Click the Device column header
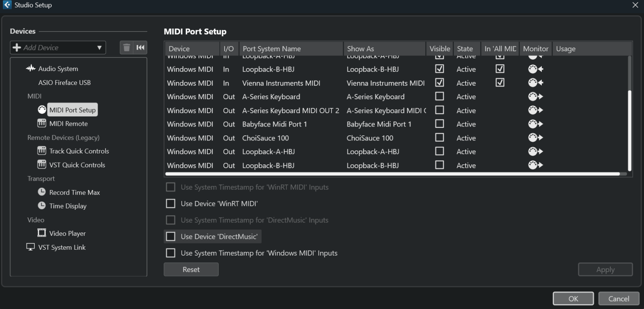The height and width of the screenshot is (309, 644). click(x=192, y=49)
